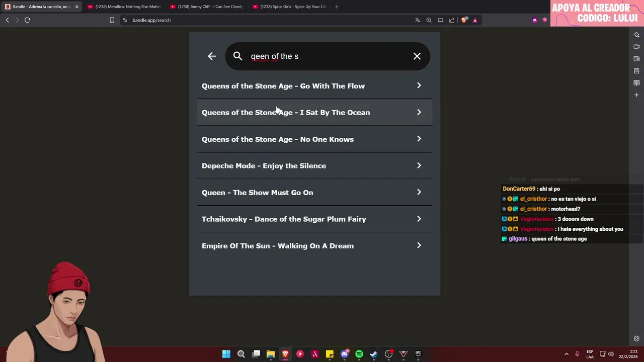Open Sticky Notes from the taskbar
The image size is (644, 362).
[330, 354]
